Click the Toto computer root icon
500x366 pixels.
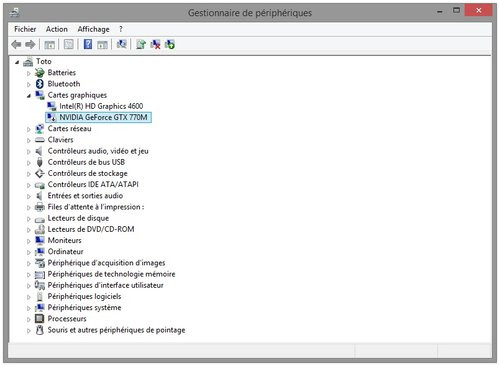[x=28, y=62]
